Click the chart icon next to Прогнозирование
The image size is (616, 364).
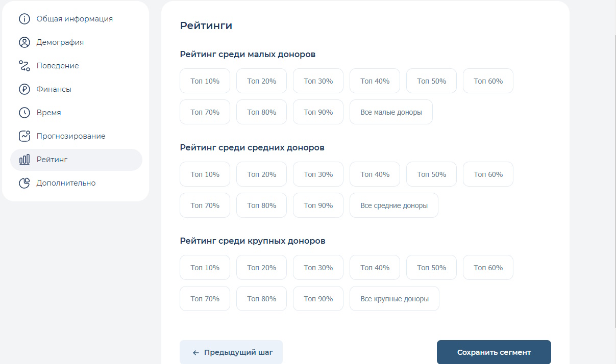24,136
